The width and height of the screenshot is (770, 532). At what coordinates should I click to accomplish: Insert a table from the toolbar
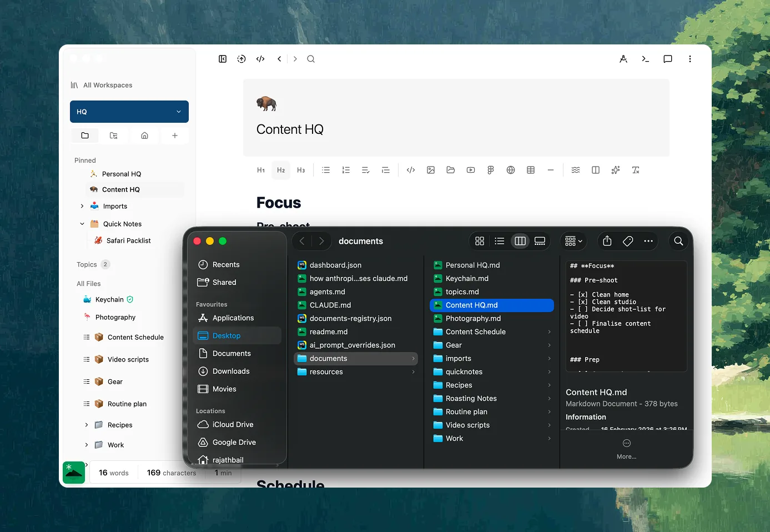(x=531, y=170)
